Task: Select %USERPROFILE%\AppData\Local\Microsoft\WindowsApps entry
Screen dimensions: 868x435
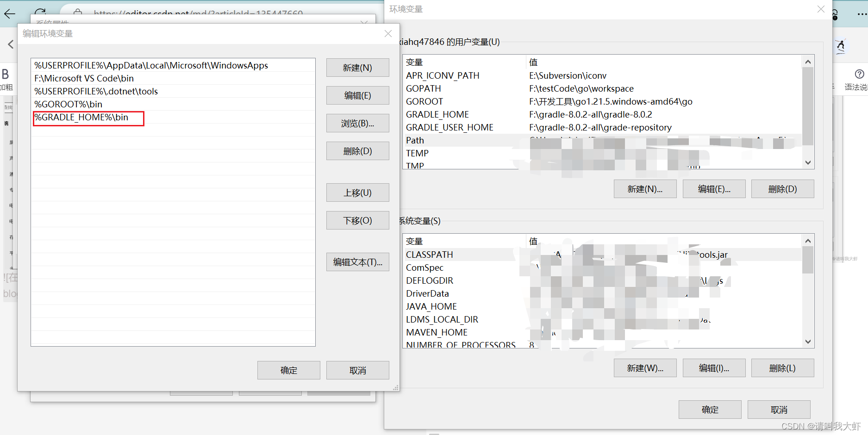Action: [173, 65]
